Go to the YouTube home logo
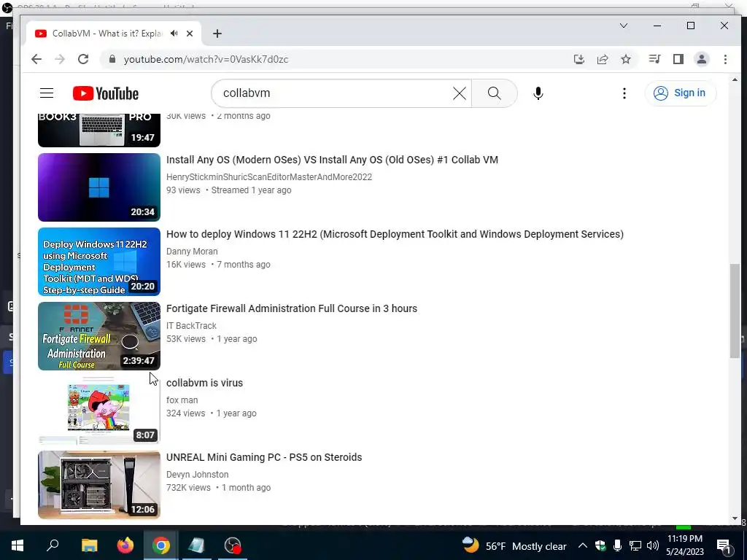This screenshot has width=747, height=560. (106, 93)
